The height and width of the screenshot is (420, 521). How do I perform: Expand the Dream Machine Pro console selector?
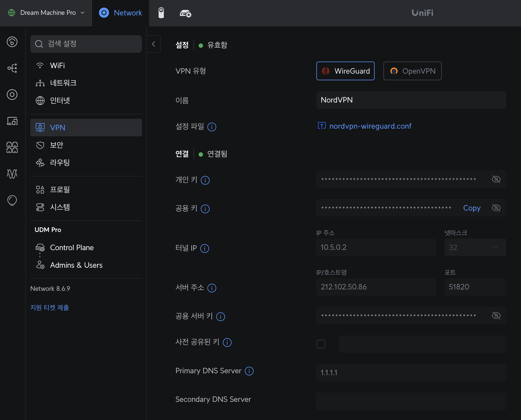tap(46, 13)
